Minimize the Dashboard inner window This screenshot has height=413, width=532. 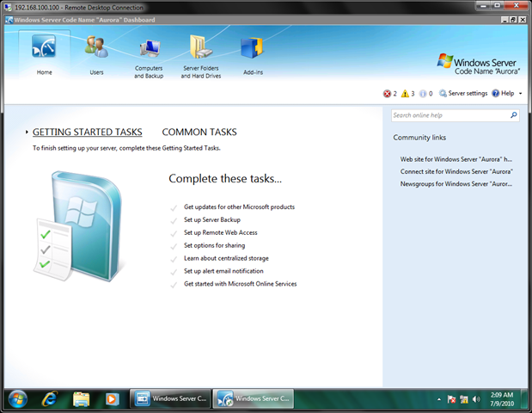[504, 20]
